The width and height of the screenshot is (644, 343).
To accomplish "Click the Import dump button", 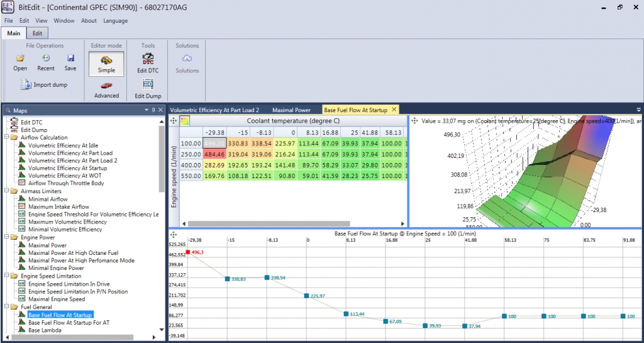I will [x=44, y=84].
